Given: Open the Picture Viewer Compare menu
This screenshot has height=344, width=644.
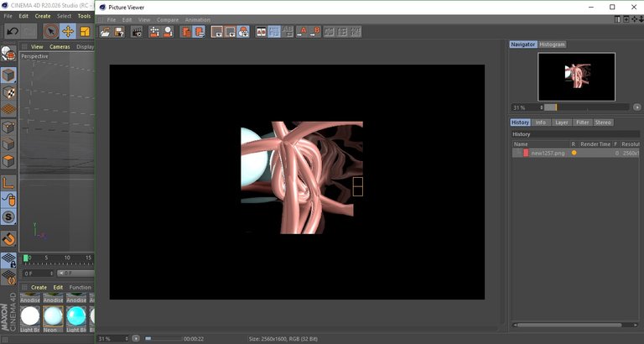Looking at the screenshot, I should tap(168, 20).
